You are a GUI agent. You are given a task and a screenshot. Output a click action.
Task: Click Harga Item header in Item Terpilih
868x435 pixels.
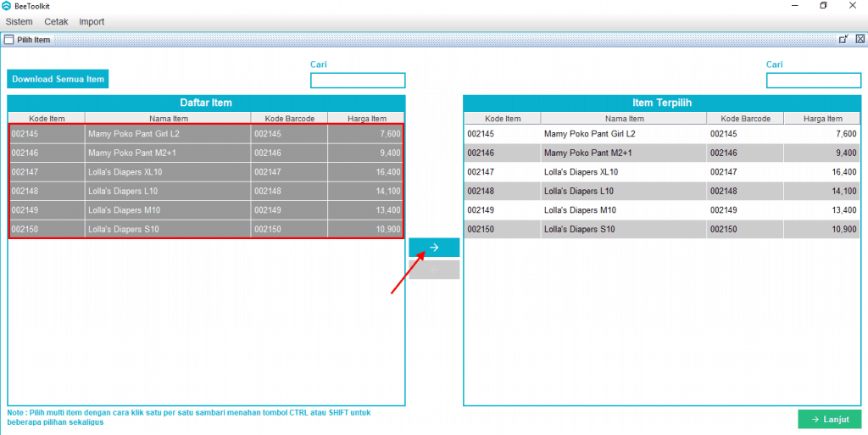point(822,119)
